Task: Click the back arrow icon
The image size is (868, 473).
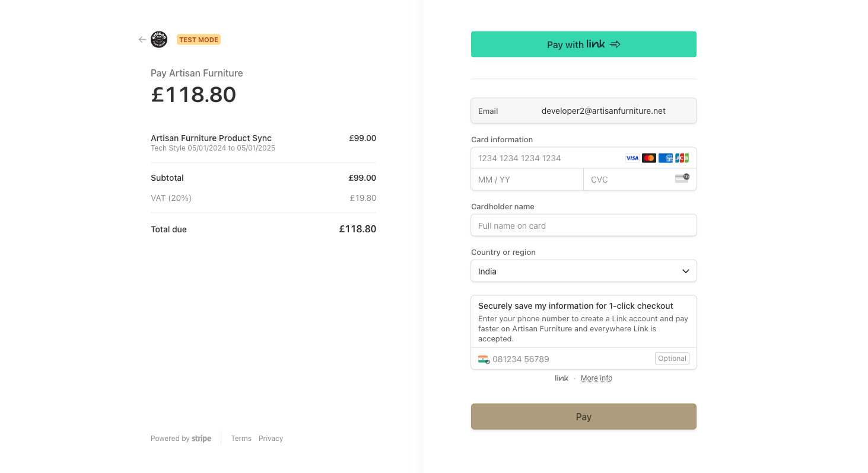Action: point(142,40)
